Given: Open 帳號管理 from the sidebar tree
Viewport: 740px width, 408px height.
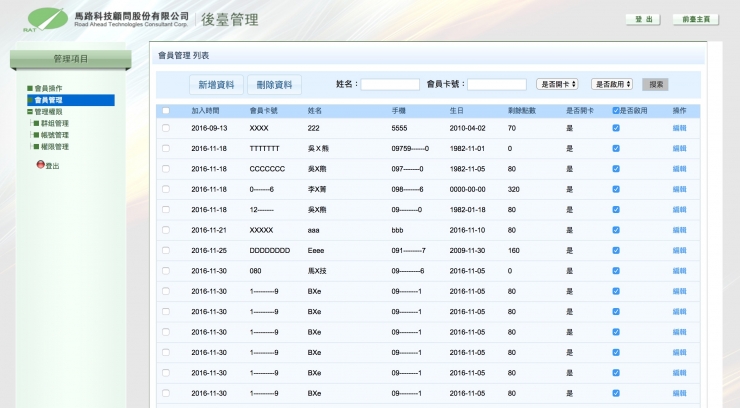Looking at the screenshot, I should click(x=54, y=135).
